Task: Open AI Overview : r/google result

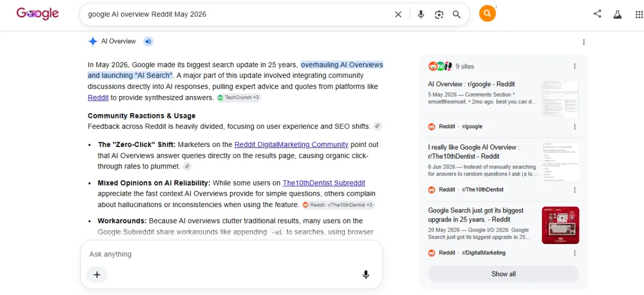Action: tap(472, 84)
